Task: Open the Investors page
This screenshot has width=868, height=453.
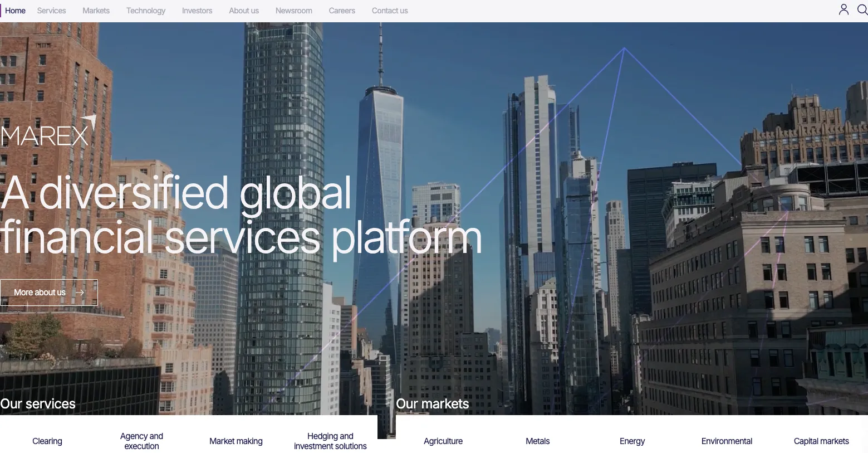Action: point(197,11)
